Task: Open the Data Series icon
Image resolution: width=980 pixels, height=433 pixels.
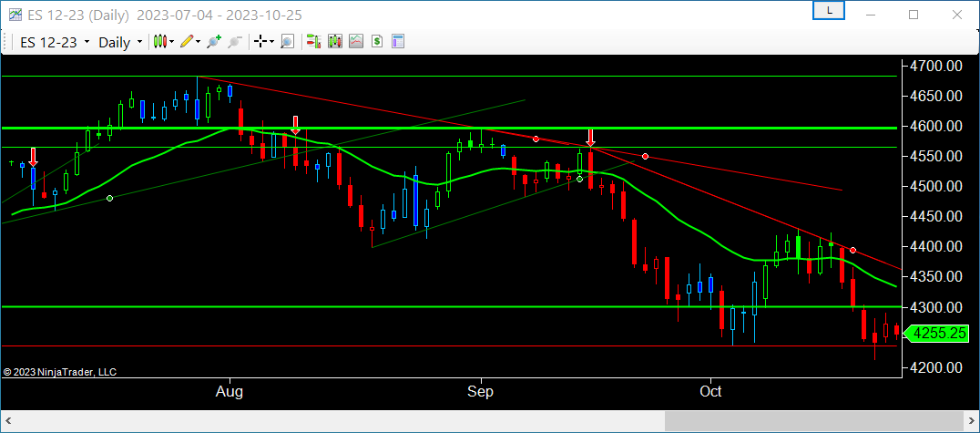Action: click(x=335, y=42)
